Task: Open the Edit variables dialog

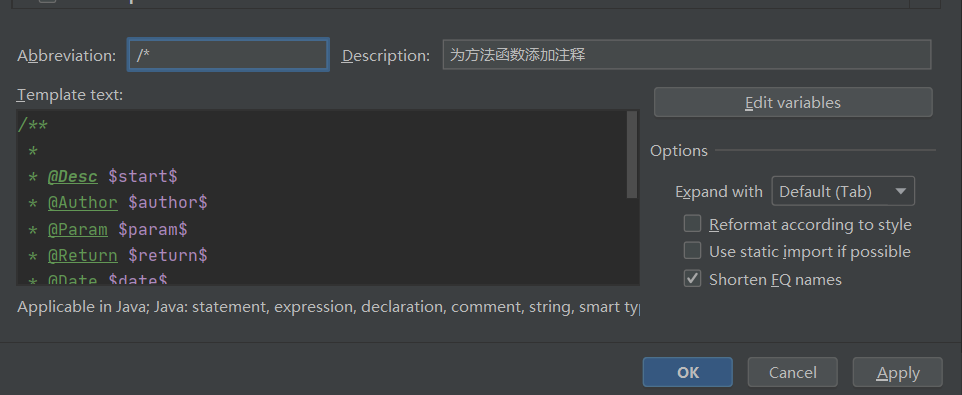Action: [x=793, y=102]
